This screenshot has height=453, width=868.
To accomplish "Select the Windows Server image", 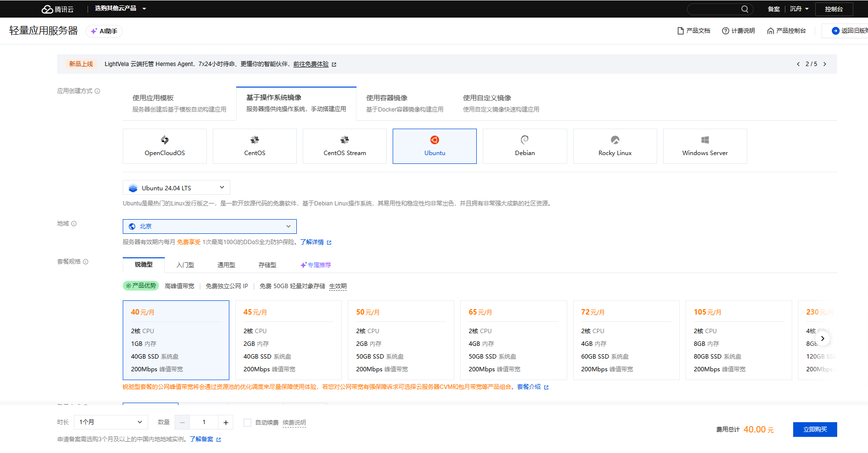I will [x=705, y=146].
